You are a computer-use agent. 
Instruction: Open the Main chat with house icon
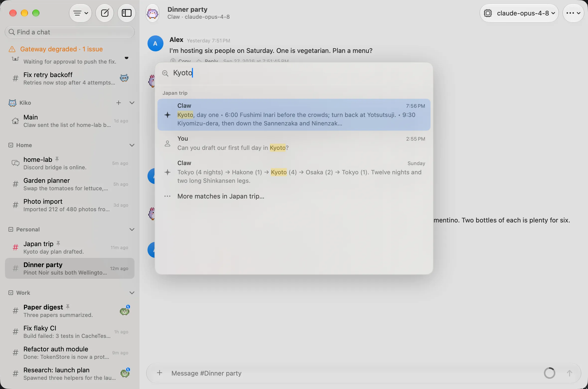(70, 121)
